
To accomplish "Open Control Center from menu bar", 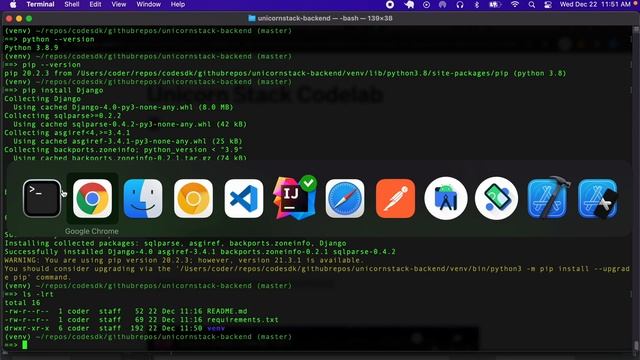I will 548,4.
